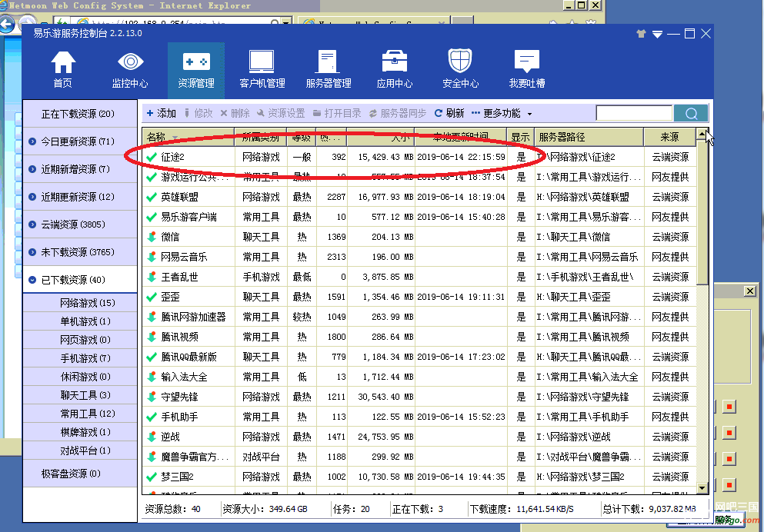Select 网络游戏 (15) subcategory

(x=80, y=303)
